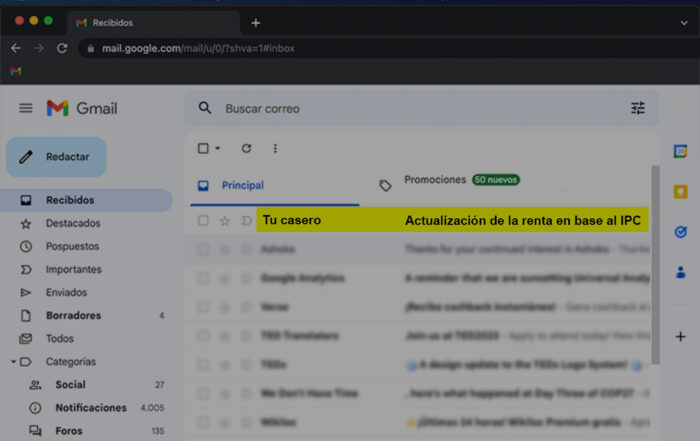
Task: Tick the checkbox for Tu casero email
Action: tap(203, 220)
